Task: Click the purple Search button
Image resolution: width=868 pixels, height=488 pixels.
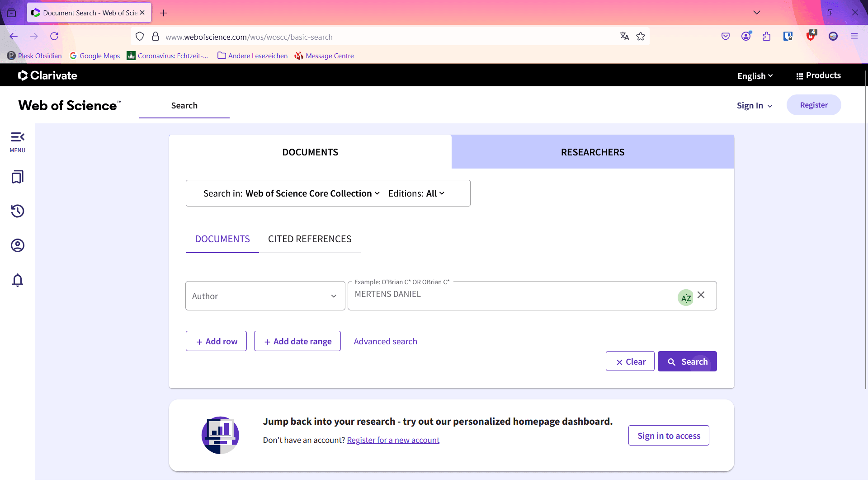Action: point(687,361)
